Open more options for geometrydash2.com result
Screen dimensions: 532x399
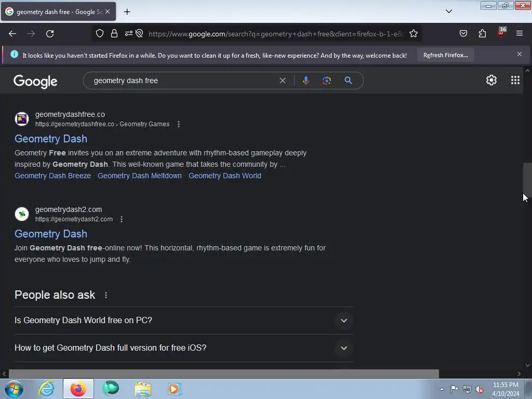point(122,219)
